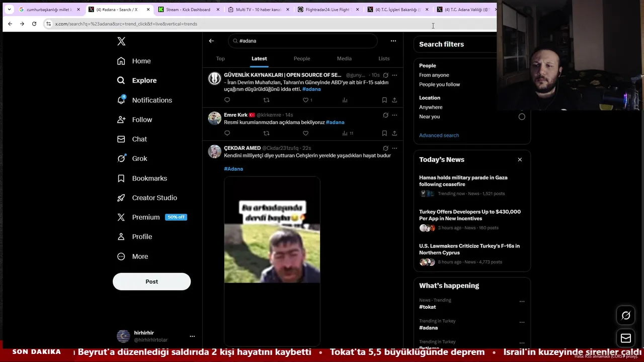Image resolution: width=644 pixels, height=362 pixels.
Task: Open options for #adana trend
Action: point(522,322)
